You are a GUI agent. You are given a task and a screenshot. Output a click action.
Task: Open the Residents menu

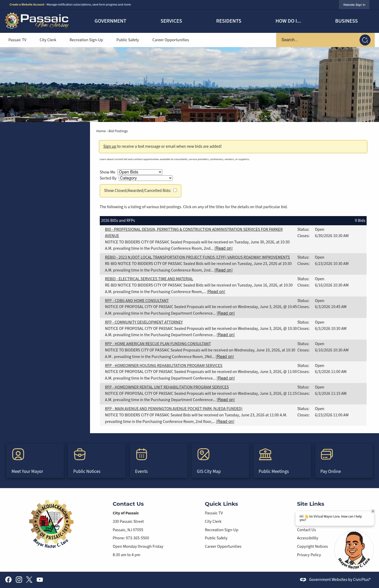coord(229,21)
